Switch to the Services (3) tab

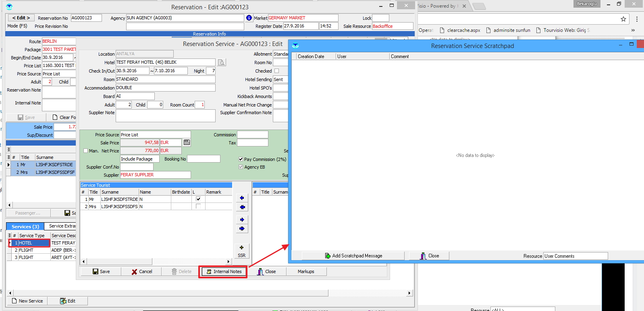point(25,227)
